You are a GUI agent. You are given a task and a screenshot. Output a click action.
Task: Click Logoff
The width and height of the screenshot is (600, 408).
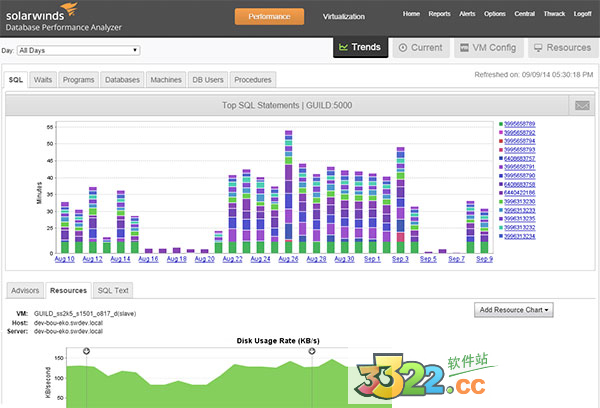(582, 14)
